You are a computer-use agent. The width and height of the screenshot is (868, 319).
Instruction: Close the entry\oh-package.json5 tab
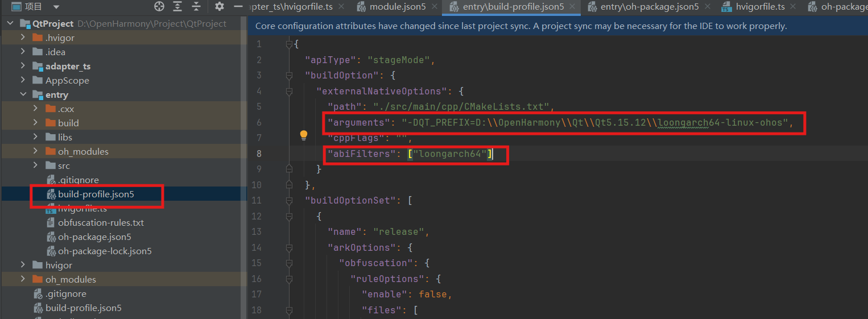coord(707,7)
